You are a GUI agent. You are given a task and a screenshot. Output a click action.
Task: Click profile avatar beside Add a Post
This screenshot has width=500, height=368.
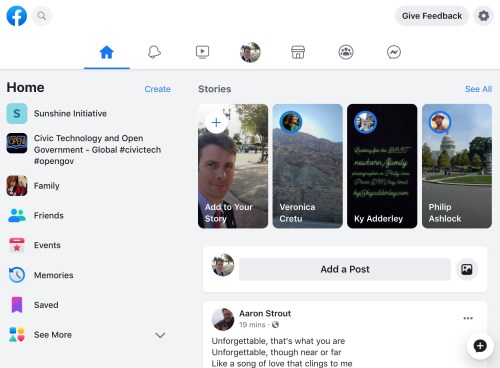(223, 265)
